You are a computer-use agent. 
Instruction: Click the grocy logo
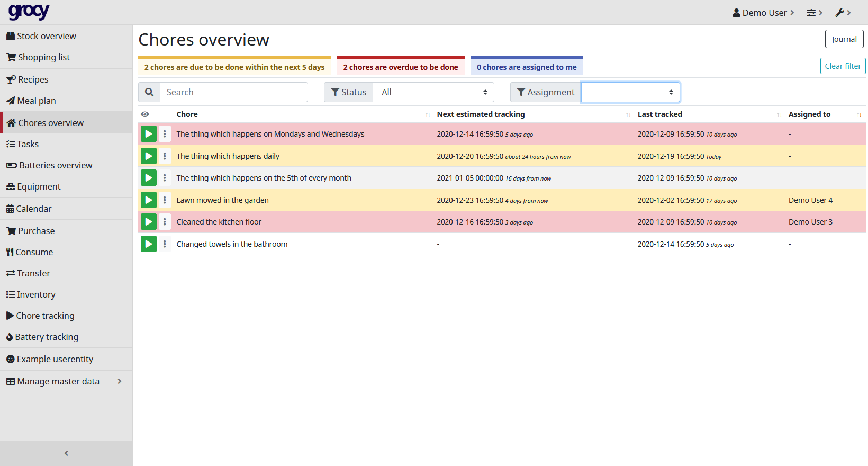tap(29, 12)
